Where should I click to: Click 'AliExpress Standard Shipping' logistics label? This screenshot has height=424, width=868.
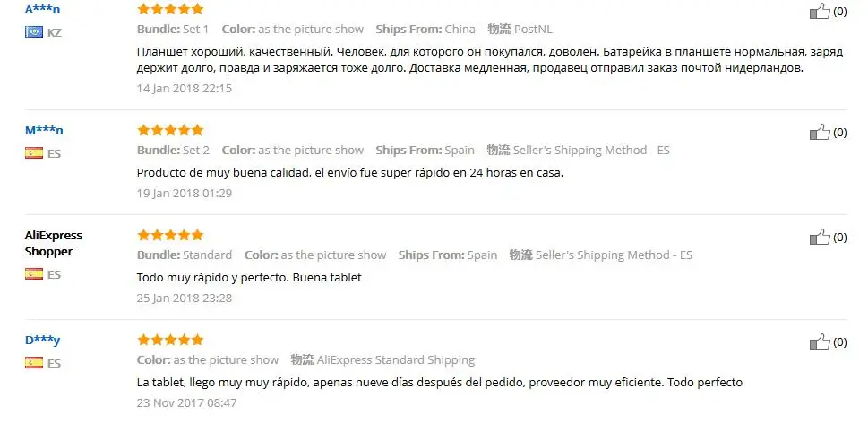(x=396, y=360)
